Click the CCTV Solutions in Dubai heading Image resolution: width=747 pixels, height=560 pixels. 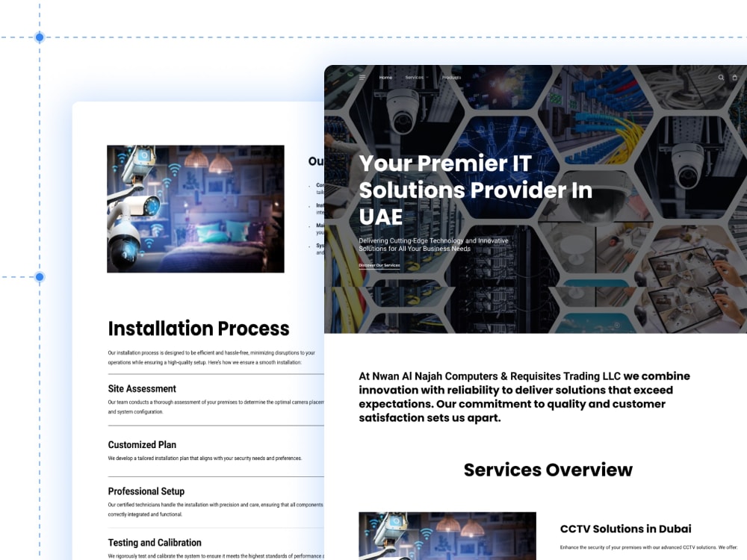[x=625, y=529]
